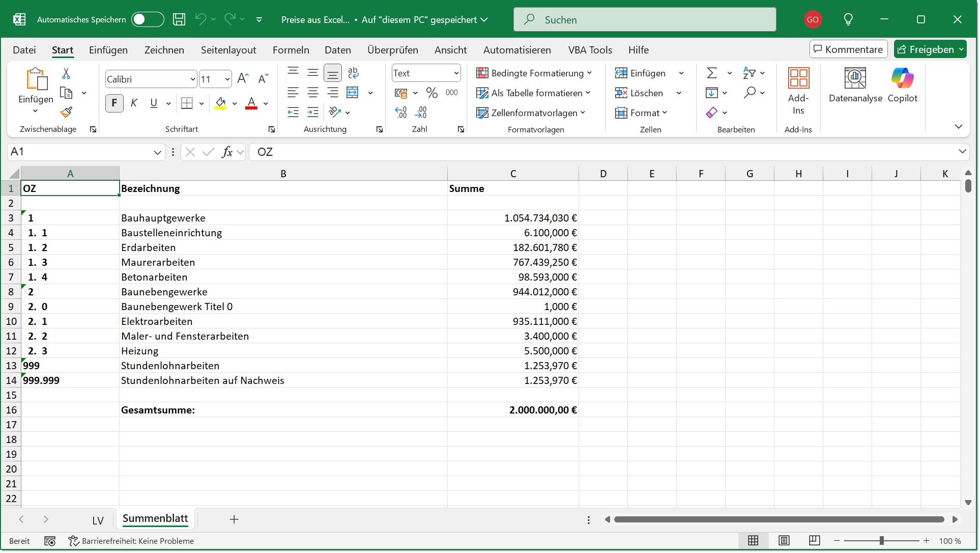Toggle the Automatisches Speichern switch

(147, 19)
